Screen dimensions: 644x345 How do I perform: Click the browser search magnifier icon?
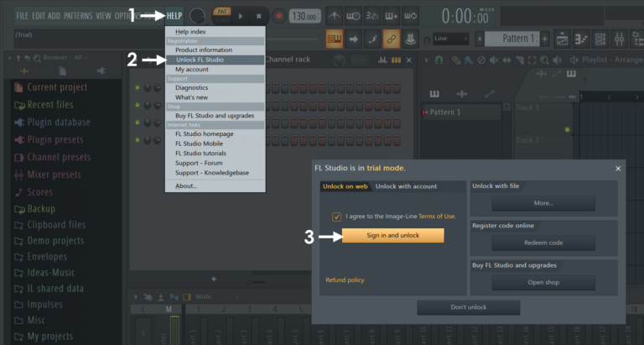coord(37,58)
